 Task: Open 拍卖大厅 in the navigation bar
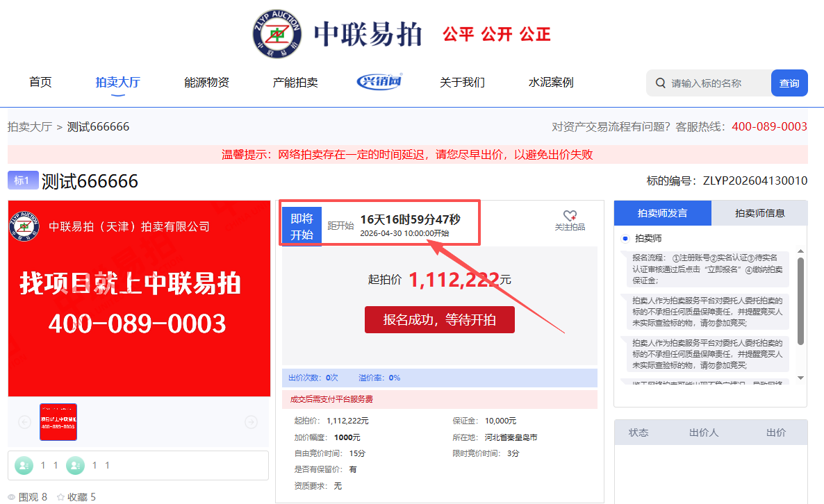[117, 83]
